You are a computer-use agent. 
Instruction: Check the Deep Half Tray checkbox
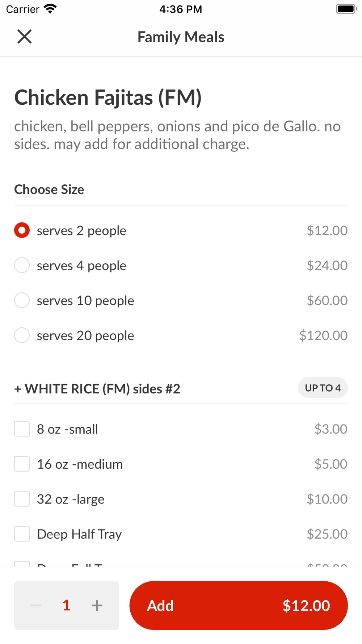pos(22,534)
